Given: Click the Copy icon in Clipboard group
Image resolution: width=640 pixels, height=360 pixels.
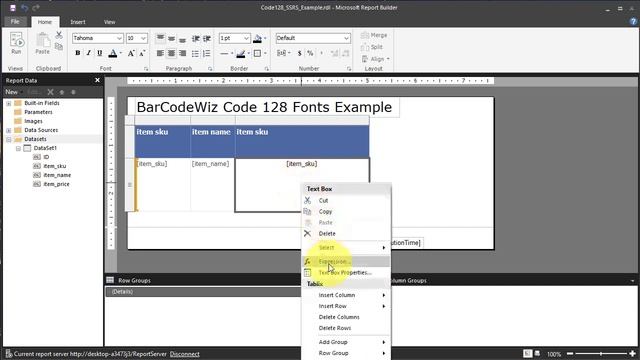Looking at the screenshot, I should pos(59,47).
